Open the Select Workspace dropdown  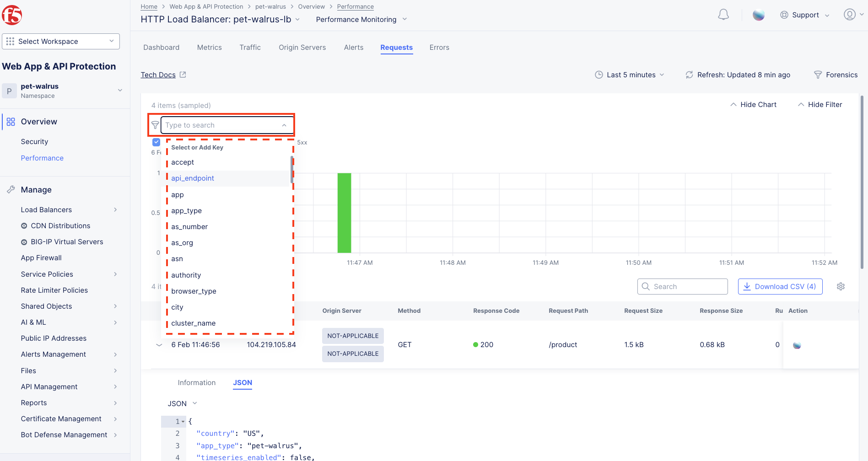pyautogui.click(x=61, y=41)
